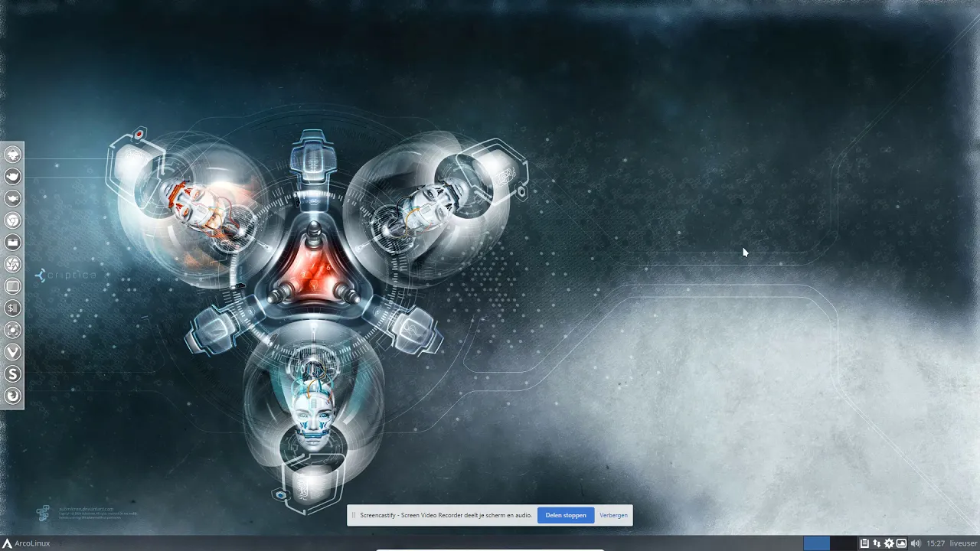This screenshot has height=551, width=980.
Task: Open the screenshot focus-frame dock icon
Action: (12, 330)
